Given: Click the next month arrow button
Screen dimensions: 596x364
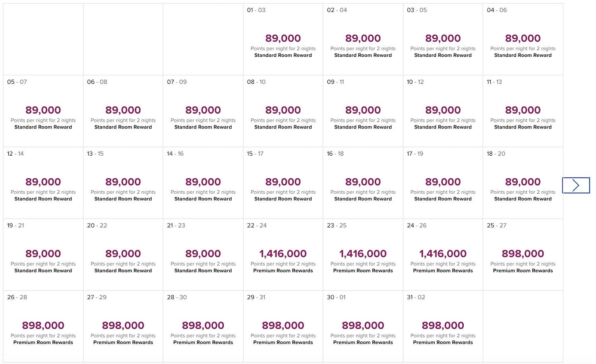Looking at the screenshot, I should (x=576, y=185).
